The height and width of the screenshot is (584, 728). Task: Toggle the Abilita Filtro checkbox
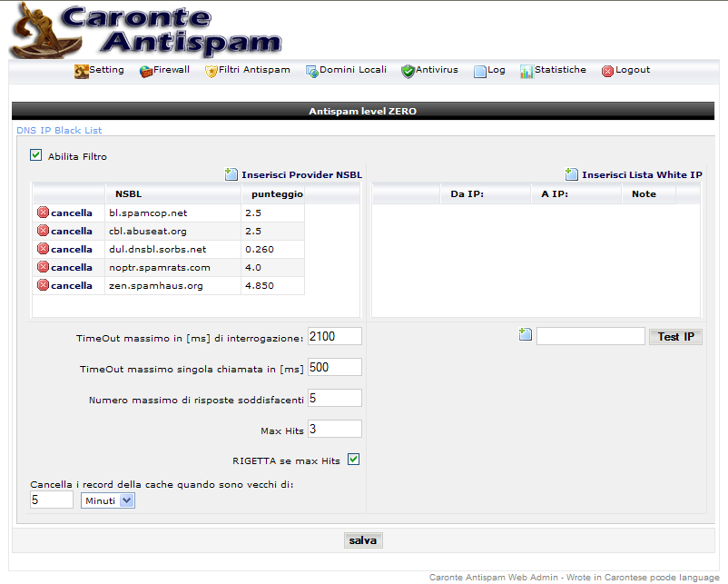36,155
